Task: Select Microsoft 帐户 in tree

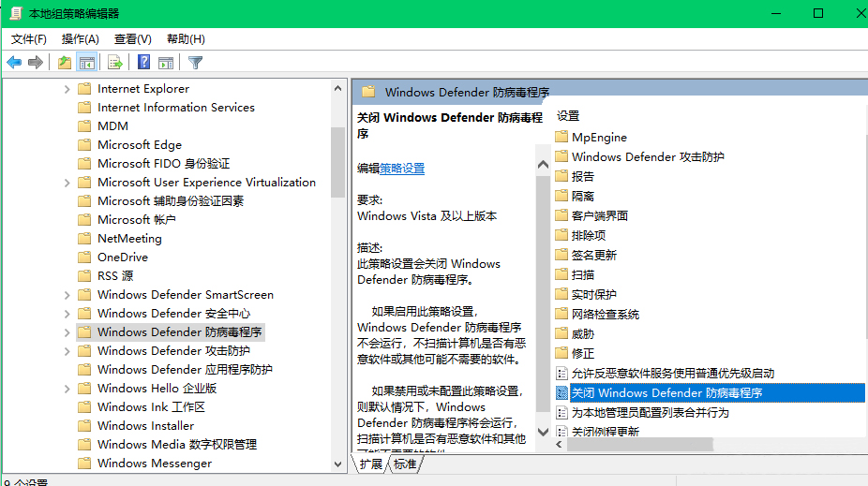Action: pos(136,219)
